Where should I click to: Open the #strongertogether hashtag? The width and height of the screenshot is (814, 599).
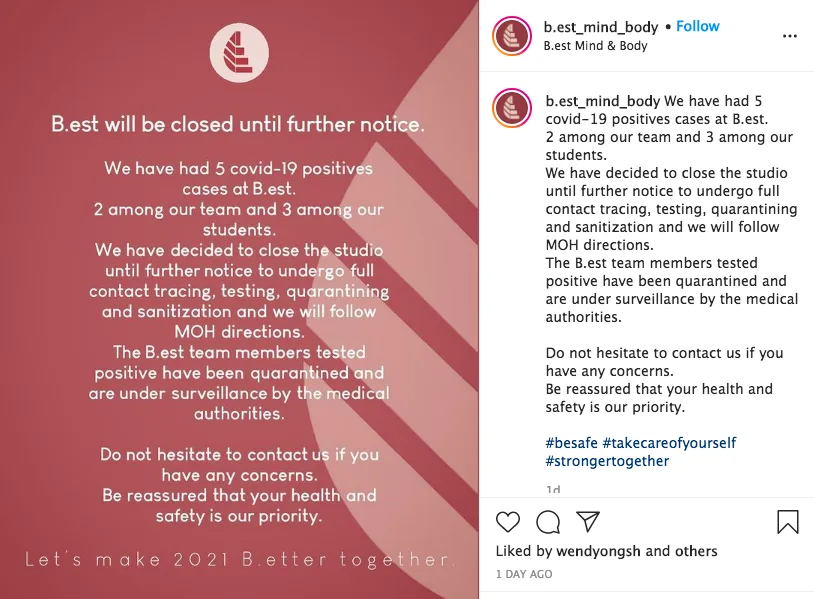[x=607, y=461]
